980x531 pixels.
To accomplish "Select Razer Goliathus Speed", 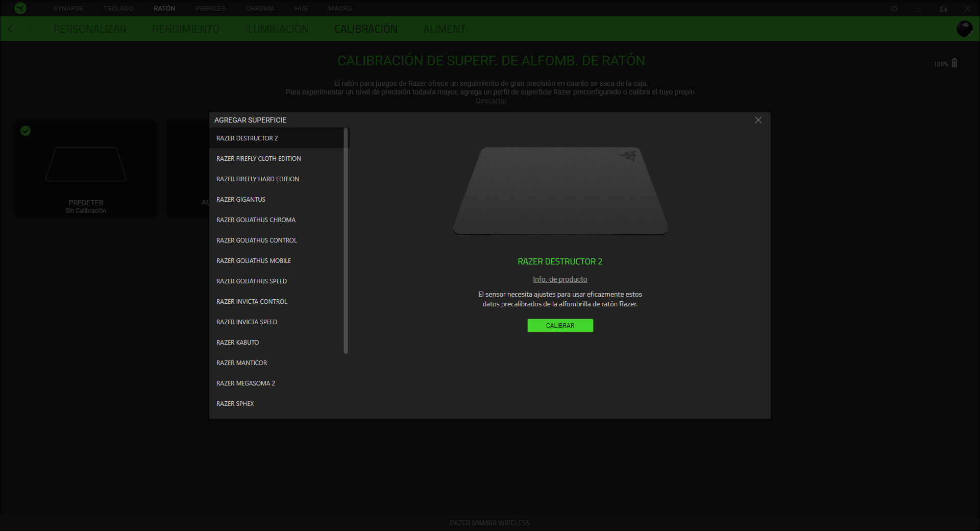I will coord(277,281).
